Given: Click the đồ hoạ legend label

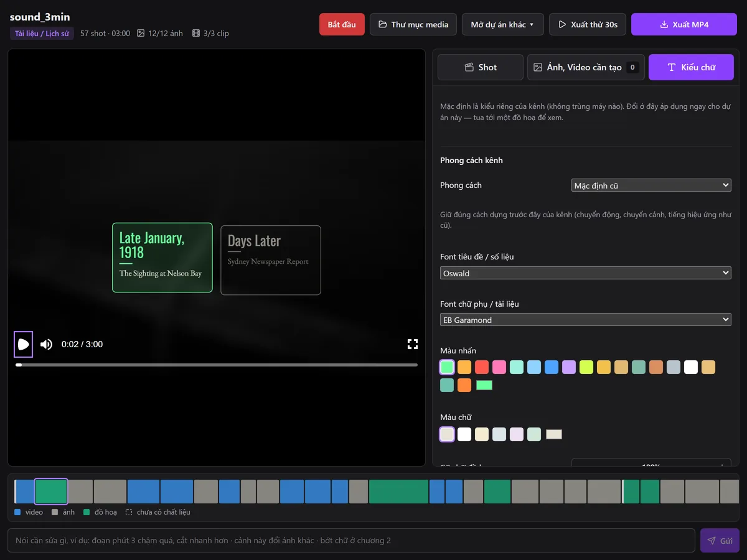Looking at the screenshot, I should click(106, 512).
